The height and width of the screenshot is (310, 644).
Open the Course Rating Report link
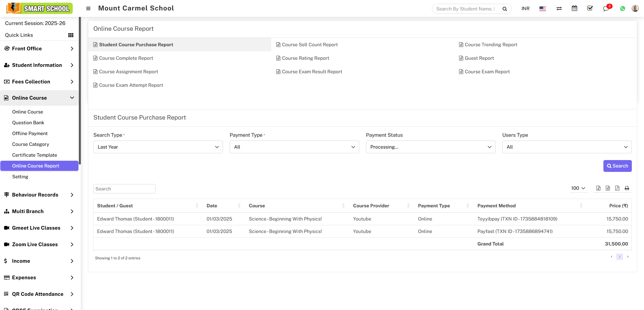point(305,58)
